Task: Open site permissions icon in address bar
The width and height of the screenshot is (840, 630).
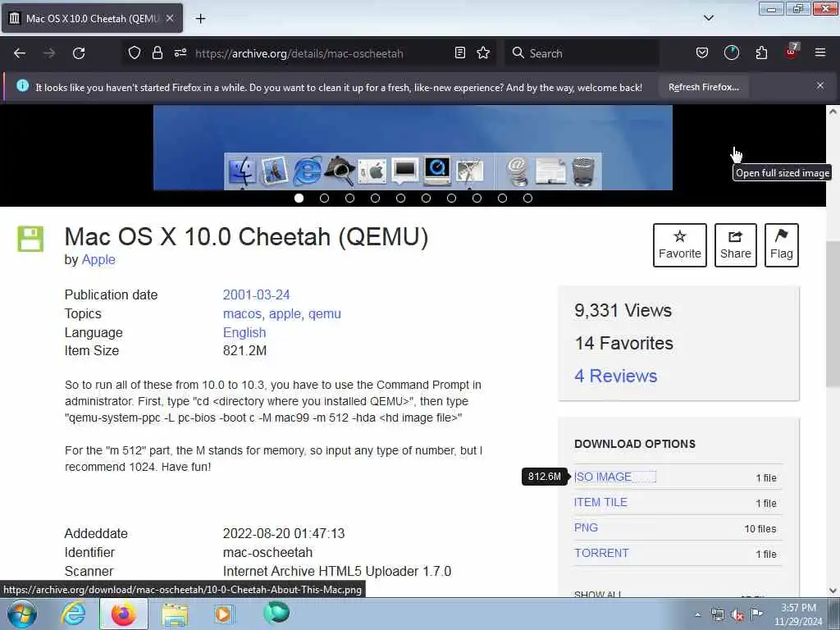Action: coord(180,53)
